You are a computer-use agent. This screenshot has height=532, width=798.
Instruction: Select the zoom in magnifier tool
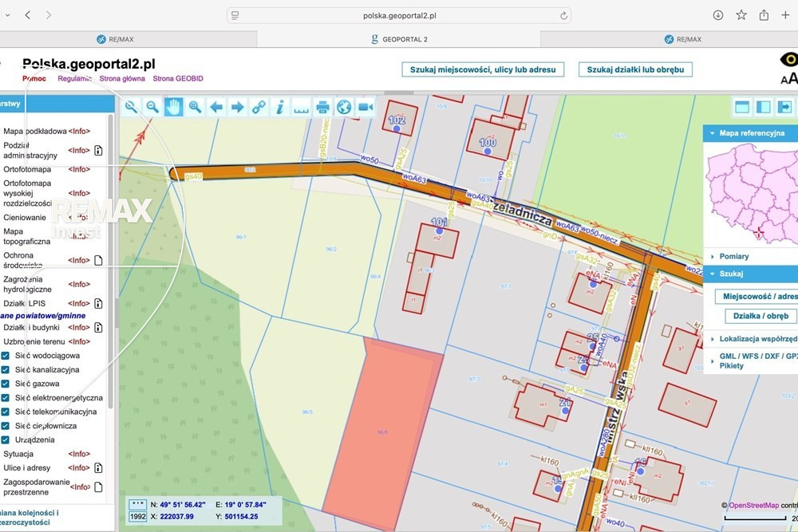pos(131,107)
